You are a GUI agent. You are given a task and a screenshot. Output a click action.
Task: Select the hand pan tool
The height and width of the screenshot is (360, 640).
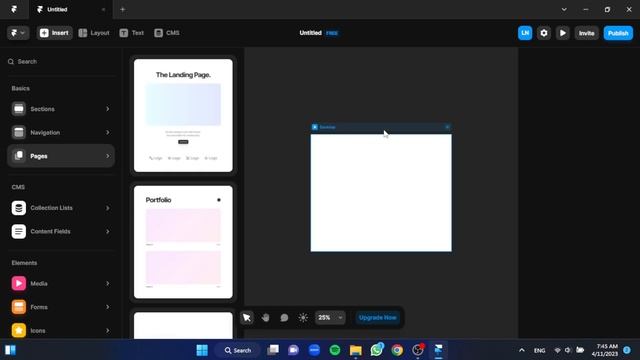265,318
